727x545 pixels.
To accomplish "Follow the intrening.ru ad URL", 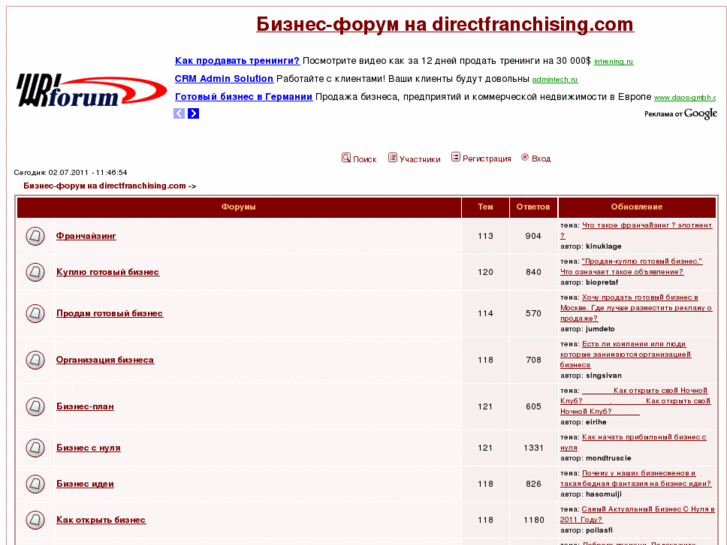I will 613,62.
